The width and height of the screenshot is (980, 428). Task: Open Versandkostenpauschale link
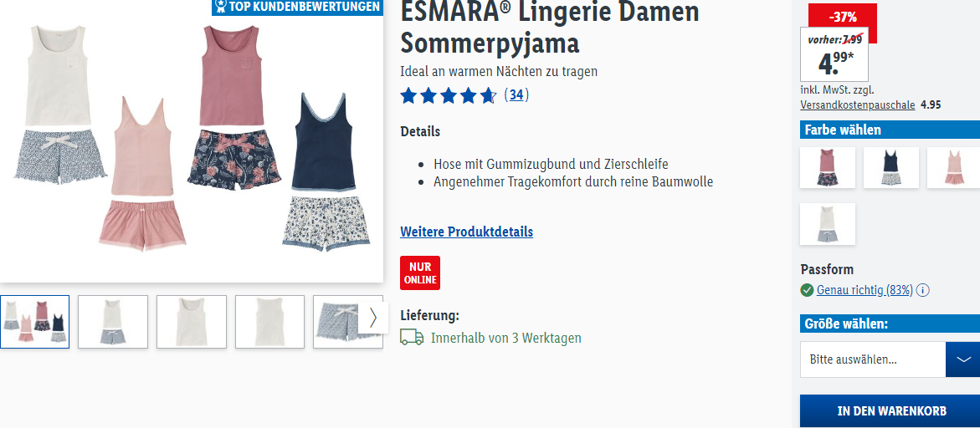(858, 104)
